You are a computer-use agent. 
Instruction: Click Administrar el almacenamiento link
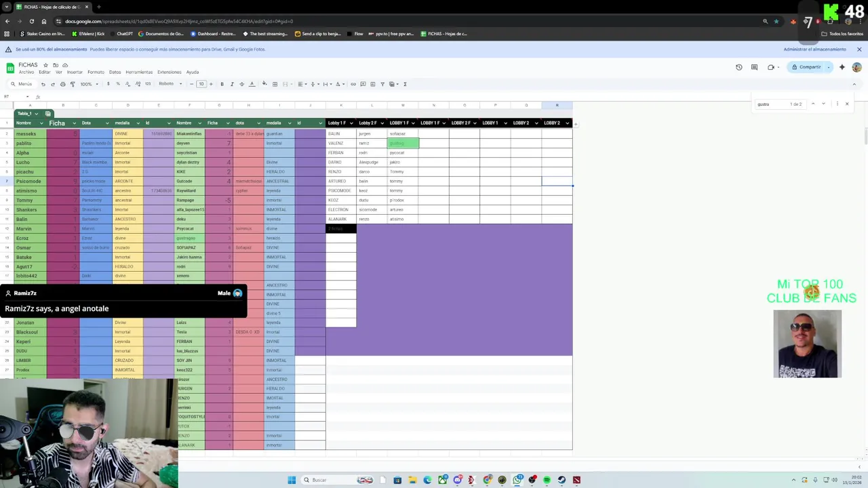[x=814, y=49]
